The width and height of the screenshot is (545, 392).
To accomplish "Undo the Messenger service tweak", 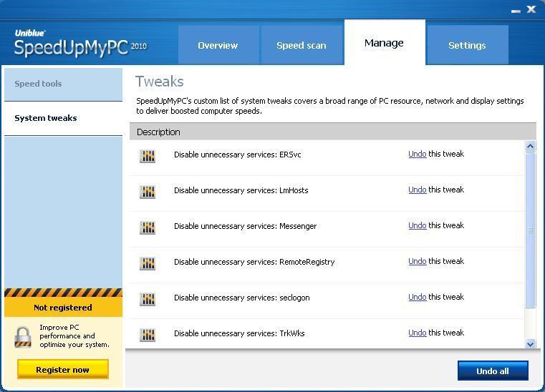I will point(417,225).
